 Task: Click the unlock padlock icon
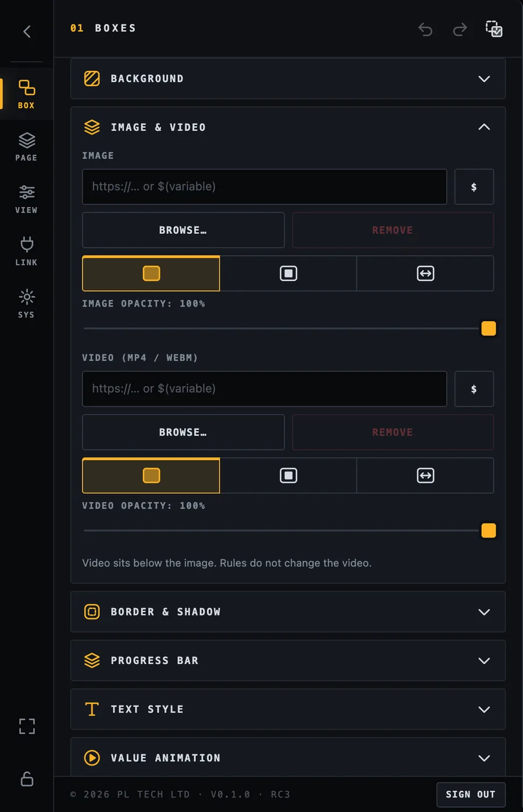(x=27, y=779)
